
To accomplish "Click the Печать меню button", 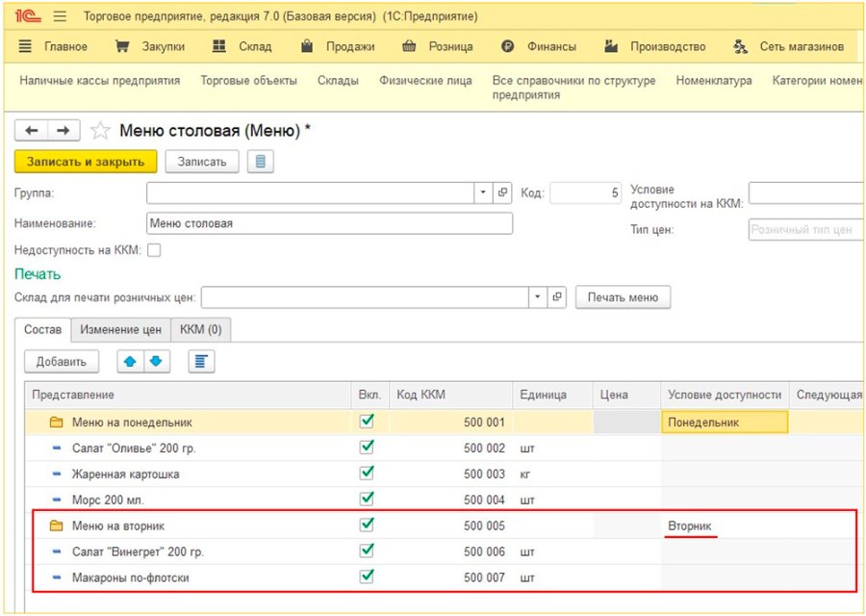I will (x=623, y=297).
